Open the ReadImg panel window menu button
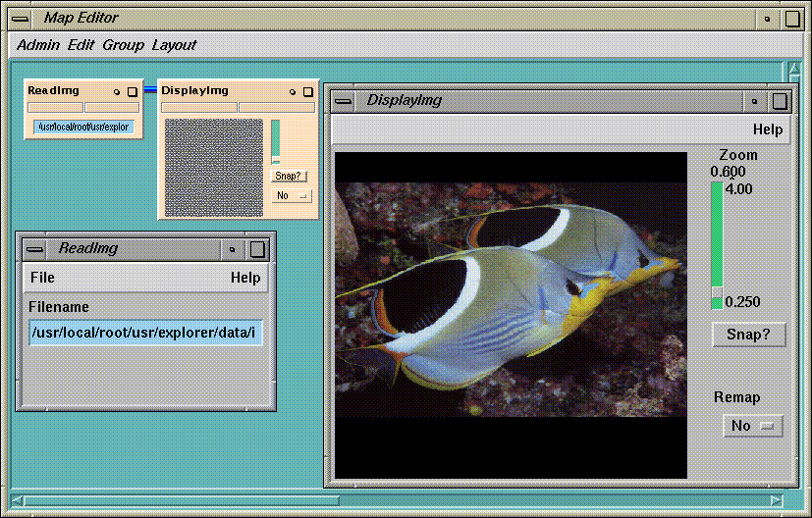 (x=34, y=249)
